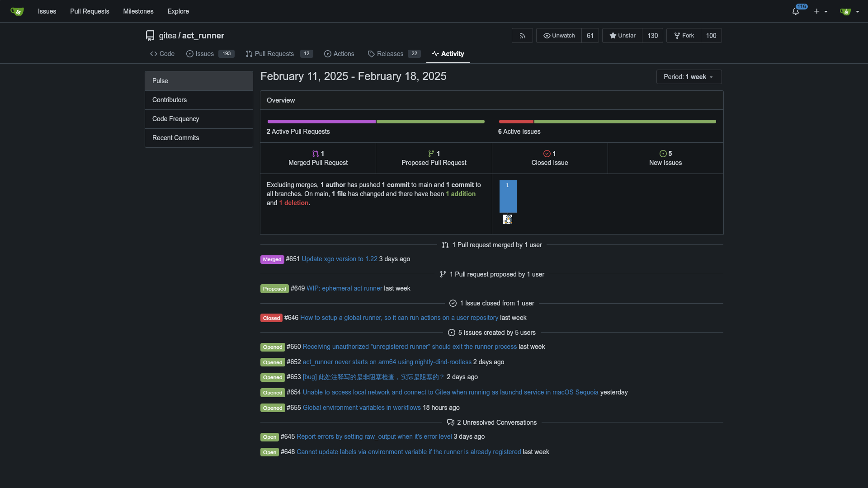868x488 pixels.
Task: Click the repository icon beside gitea/act_runner
Action: click(150, 36)
